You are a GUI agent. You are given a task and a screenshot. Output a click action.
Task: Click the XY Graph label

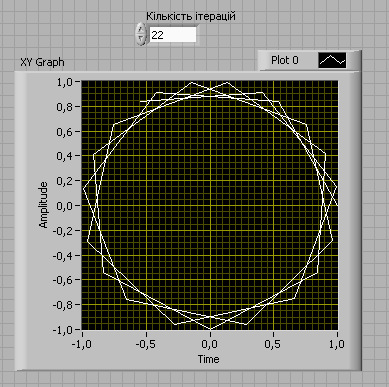[42, 62]
